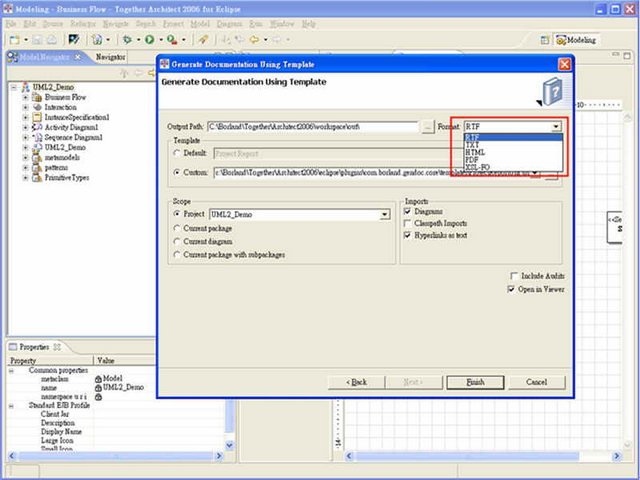640x480 pixels.
Task: Click the InstanceSpecification1 icon in the tree
Action: point(37,117)
